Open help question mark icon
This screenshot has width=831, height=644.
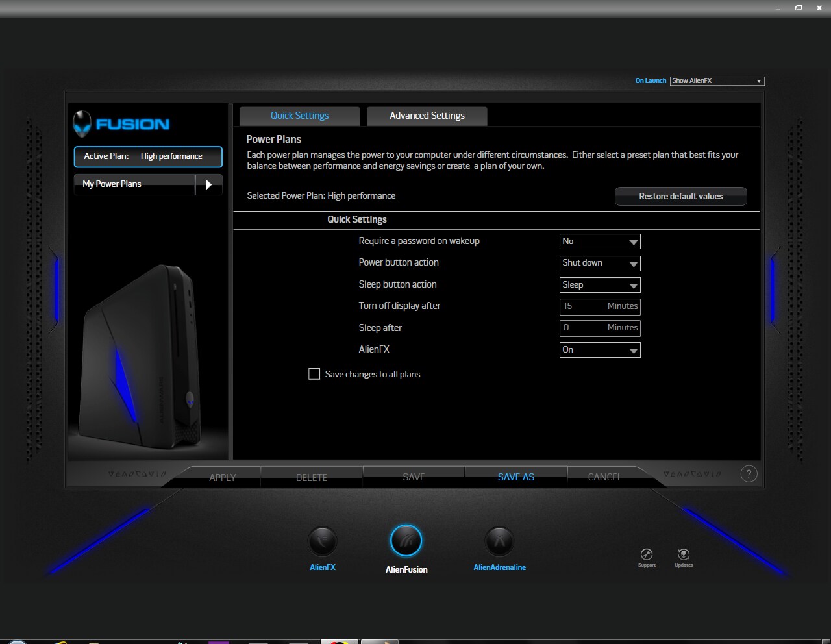click(749, 474)
